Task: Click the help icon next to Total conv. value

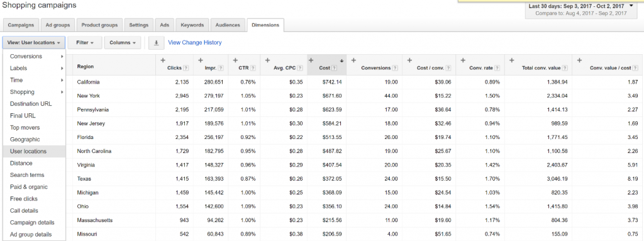Action: tap(565, 68)
